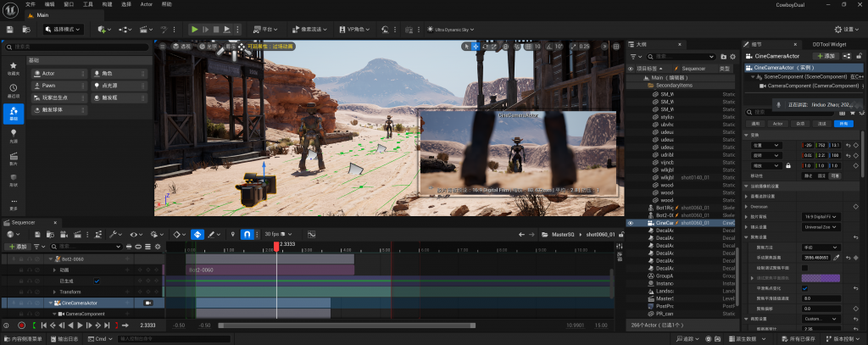
Task: Toggle the 已生成 spawned checkbox
Action: click(x=97, y=281)
